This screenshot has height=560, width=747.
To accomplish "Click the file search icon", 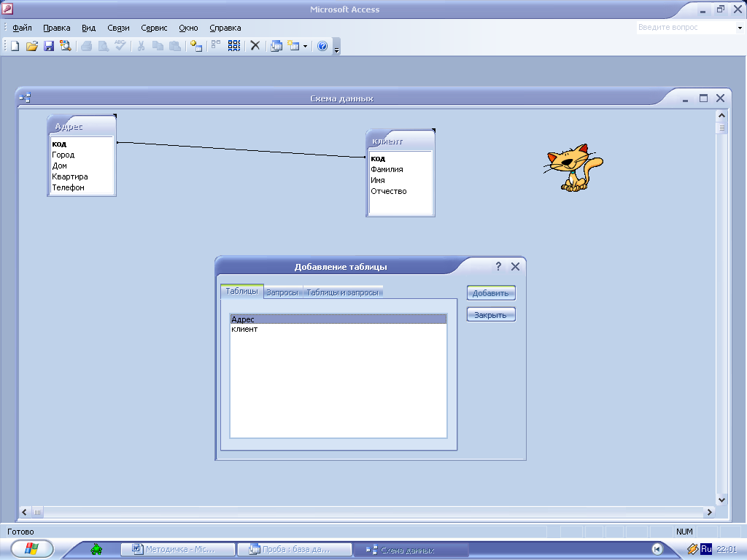I will (65, 46).
